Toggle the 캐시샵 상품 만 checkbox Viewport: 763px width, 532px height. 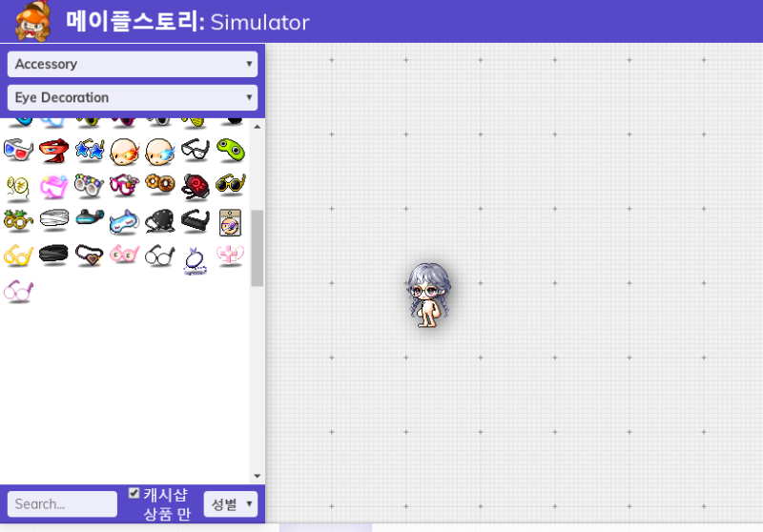pos(134,494)
